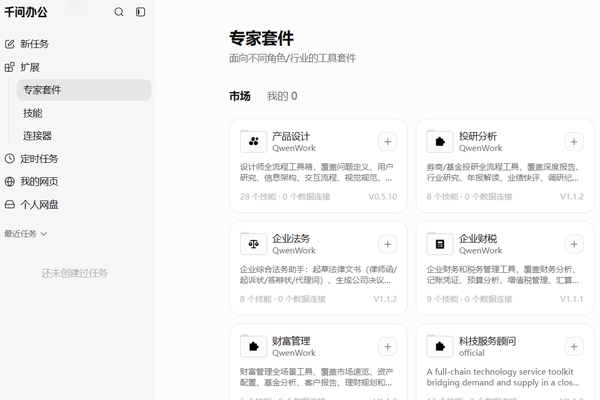The height and width of the screenshot is (400, 600).
Task: Click the 投研分析 puzzle icon
Action: coord(440,141)
